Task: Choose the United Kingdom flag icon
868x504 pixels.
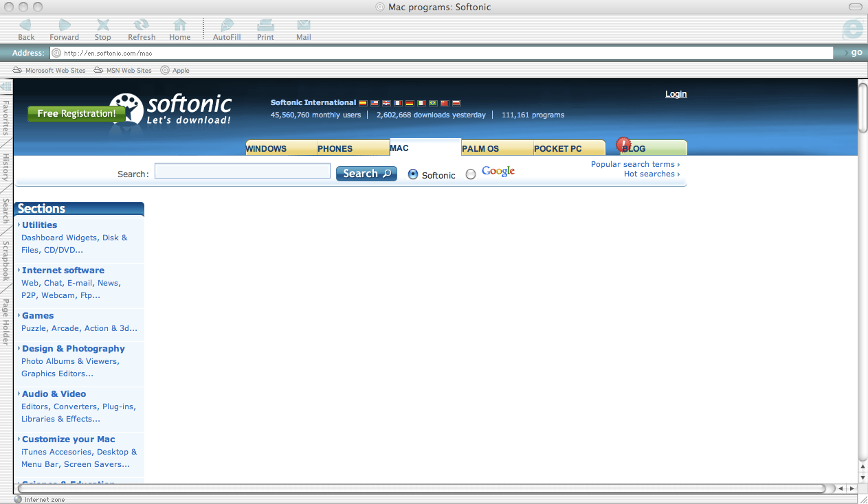Action: (386, 103)
